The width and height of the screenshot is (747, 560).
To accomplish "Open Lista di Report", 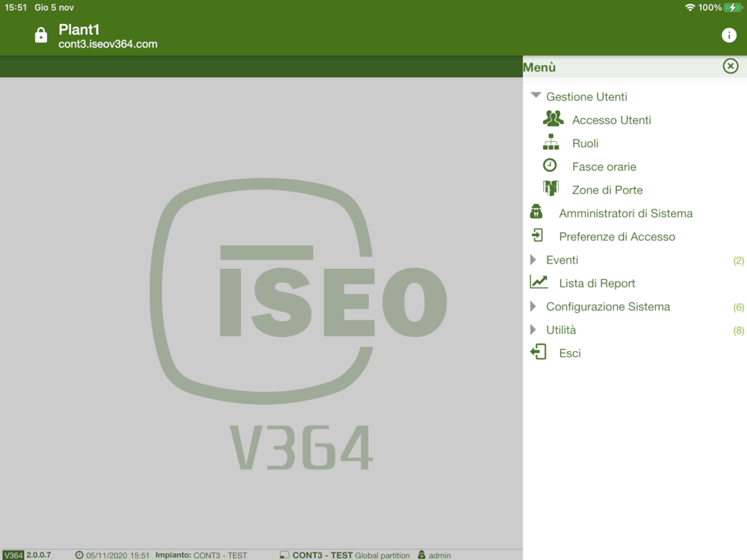I will point(597,283).
